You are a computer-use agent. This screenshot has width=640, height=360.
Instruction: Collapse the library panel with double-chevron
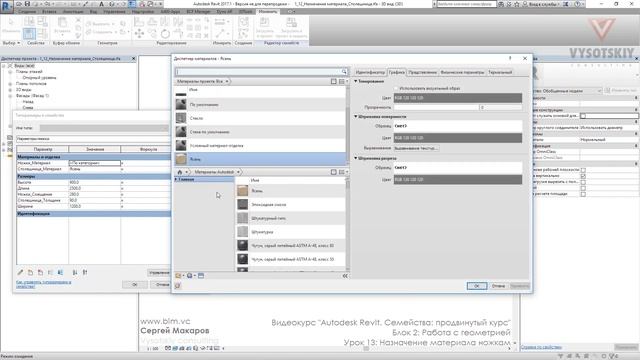click(345, 276)
